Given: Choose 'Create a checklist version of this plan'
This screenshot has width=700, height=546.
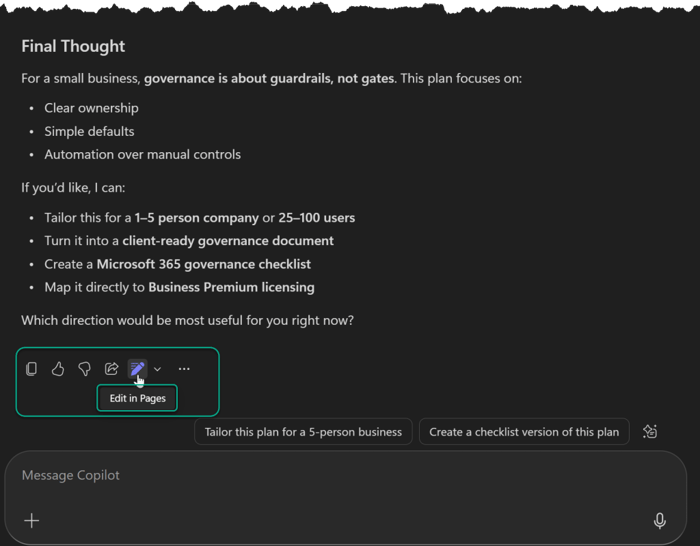Looking at the screenshot, I should 524,432.
